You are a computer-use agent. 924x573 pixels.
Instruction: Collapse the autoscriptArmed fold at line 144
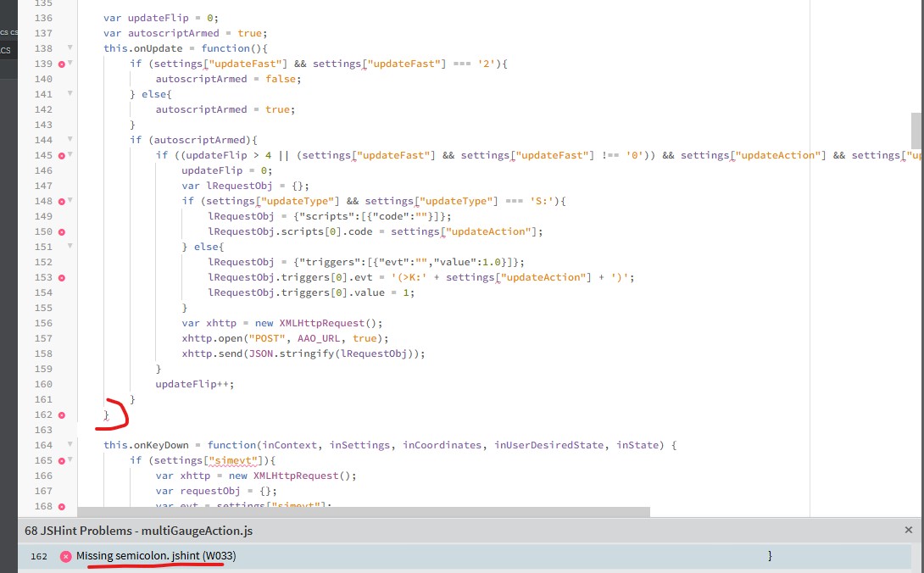[70, 139]
